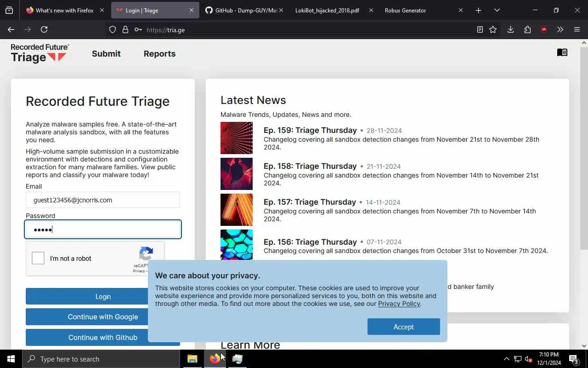
Task: Open Firefox application hamburger menu
Action: (x=577, y=29)
